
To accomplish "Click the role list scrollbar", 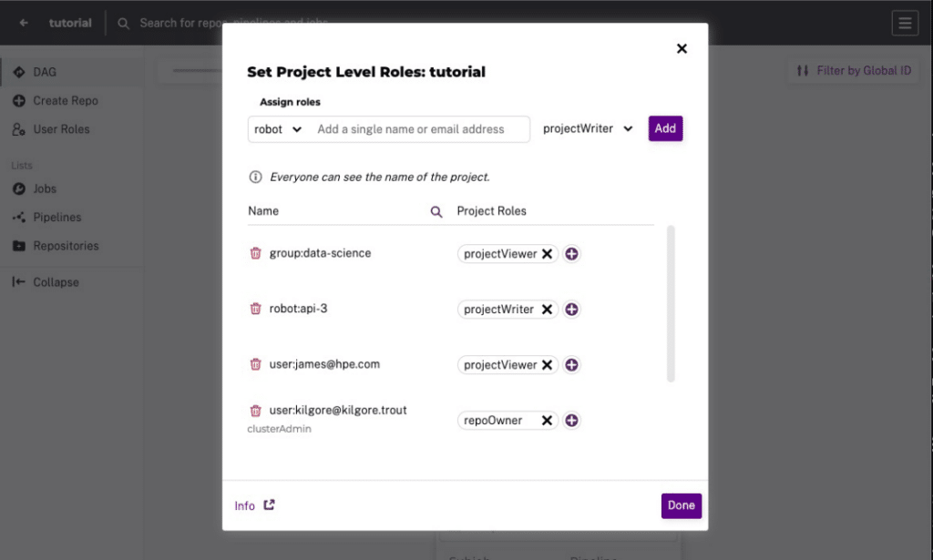I will (671, 303).
